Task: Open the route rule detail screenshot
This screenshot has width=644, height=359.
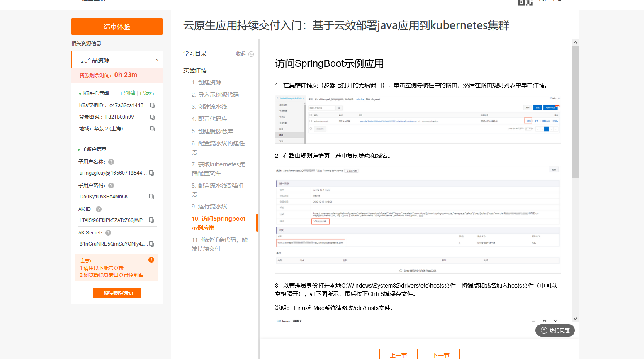Action: 418,220
